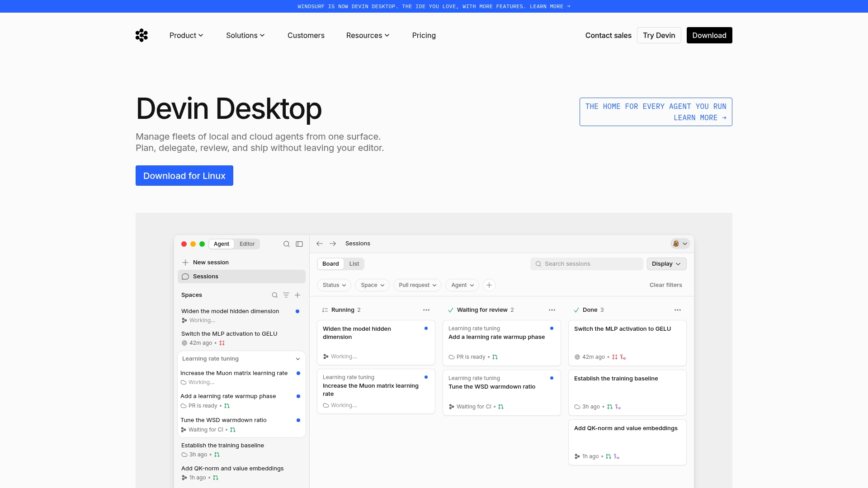This screenshot has width=868, height=488.
Task: Select the Board view toggle
Action: point(330,264)
